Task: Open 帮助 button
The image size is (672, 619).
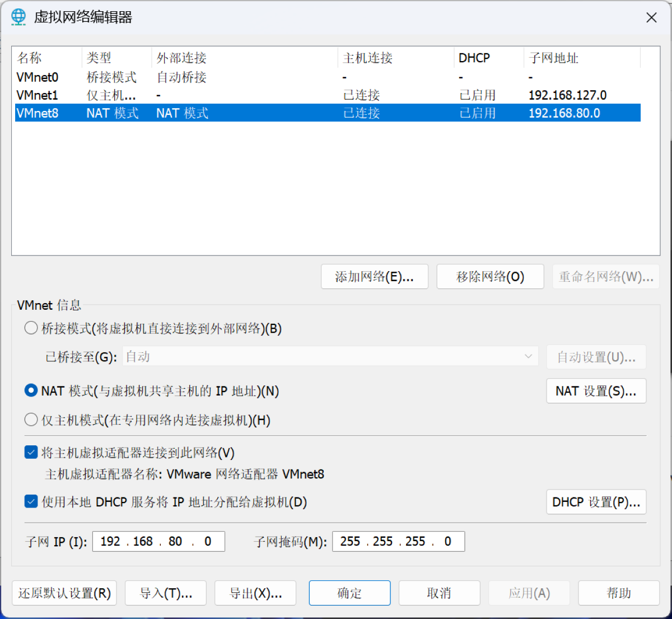Action: tap(619, 593)
